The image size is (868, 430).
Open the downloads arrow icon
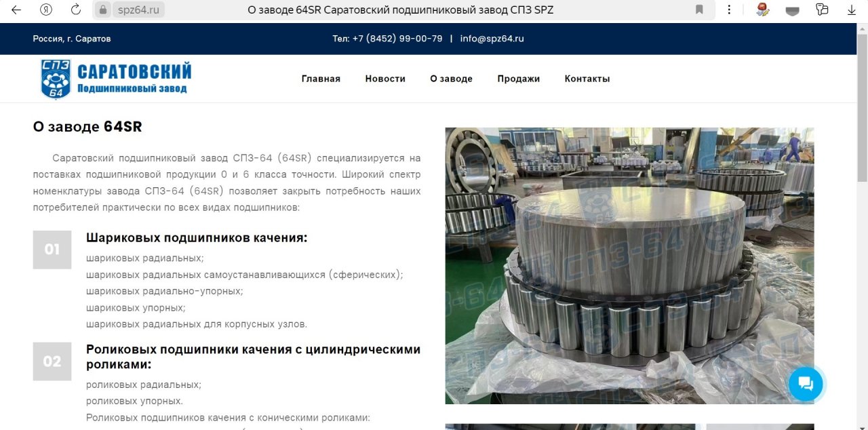pyautogui.click(x=852, y=9)
